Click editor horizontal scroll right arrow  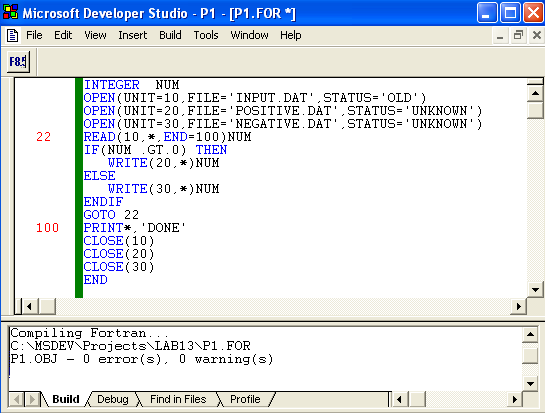519,306
